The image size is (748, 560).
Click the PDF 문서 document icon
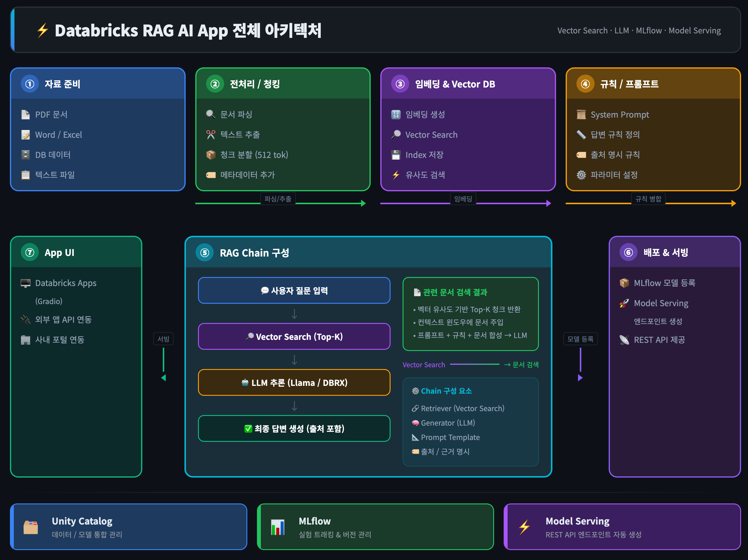pyautogui.click(x=25, y=115)
